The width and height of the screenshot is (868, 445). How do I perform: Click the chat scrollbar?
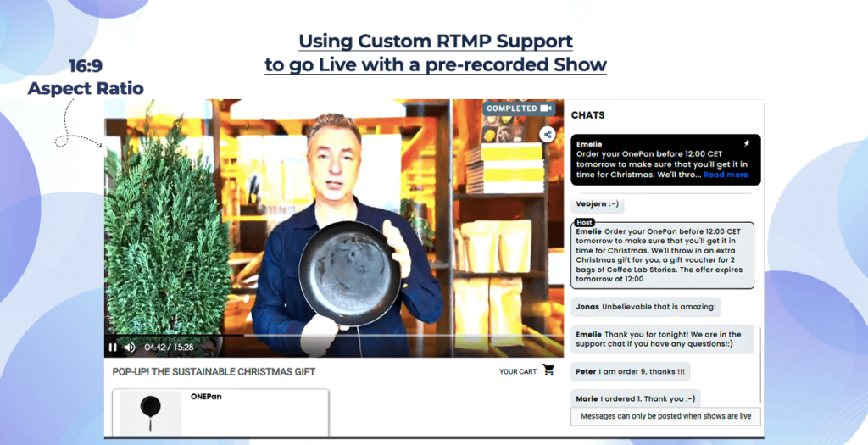tap(761, 365)
